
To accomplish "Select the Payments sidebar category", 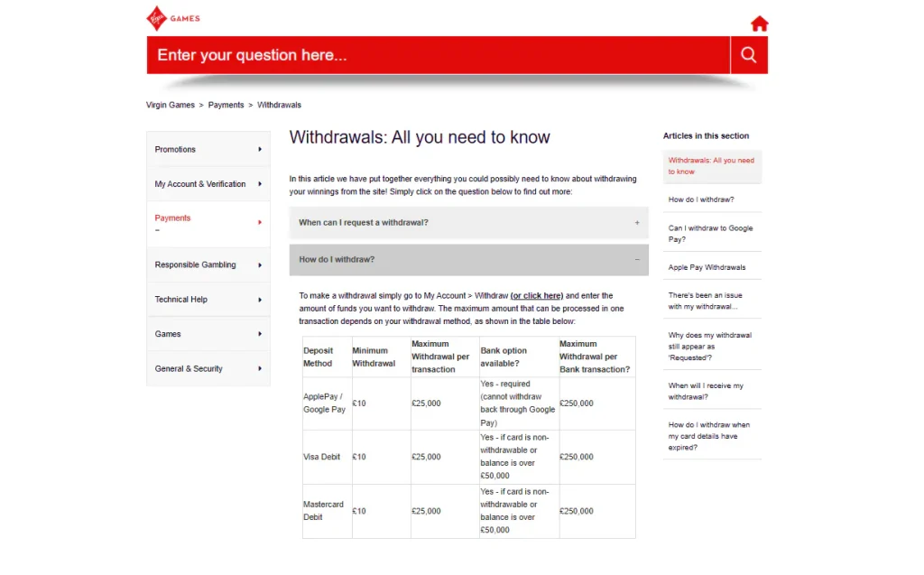I will (x=208, y=224).
